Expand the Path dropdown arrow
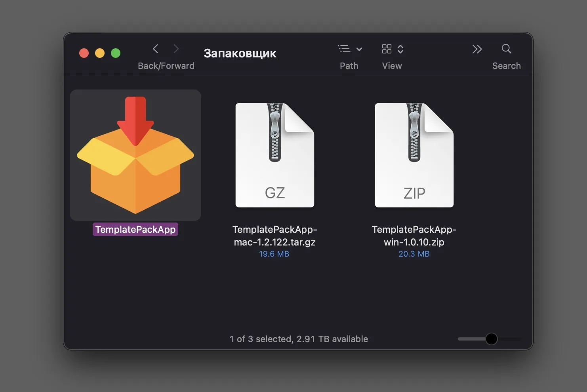Screen dimensions: 587x392 click(x=359, y=49)
